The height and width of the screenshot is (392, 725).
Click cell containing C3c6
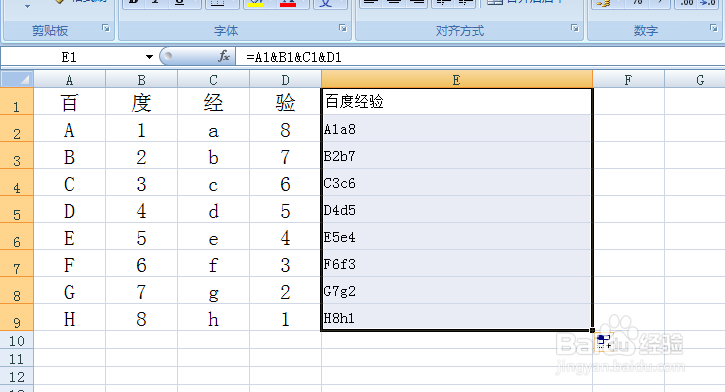click(x=457, y=183)
